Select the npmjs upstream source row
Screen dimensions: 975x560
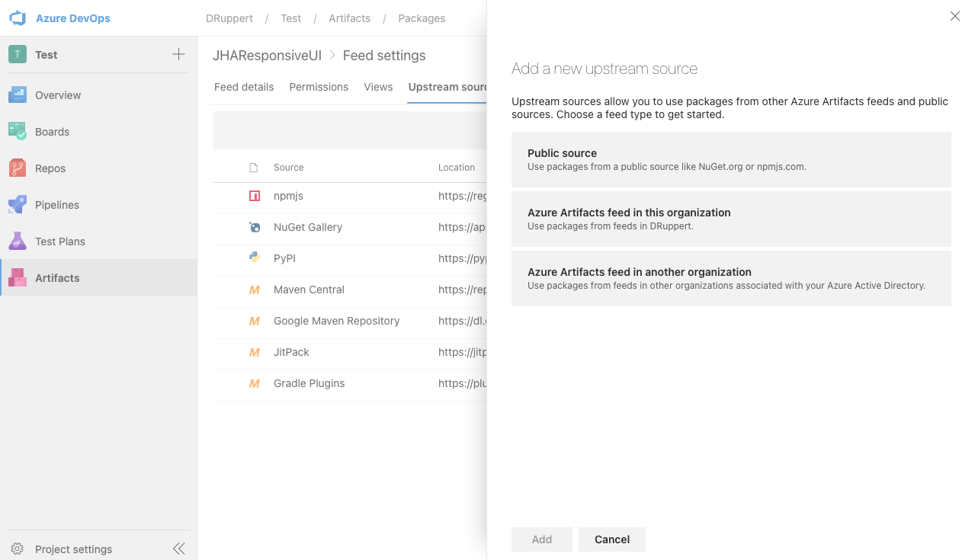[x=288, y=196]
